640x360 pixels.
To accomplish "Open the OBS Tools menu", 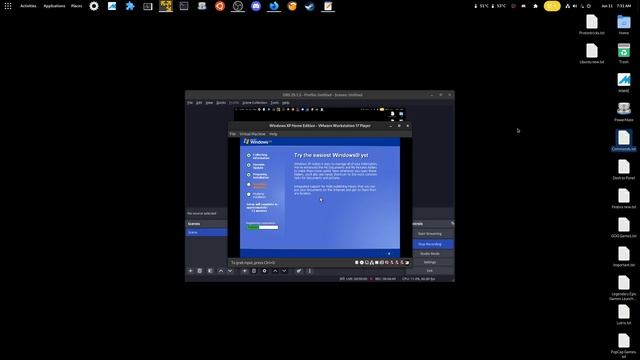I will pos(275,103).
